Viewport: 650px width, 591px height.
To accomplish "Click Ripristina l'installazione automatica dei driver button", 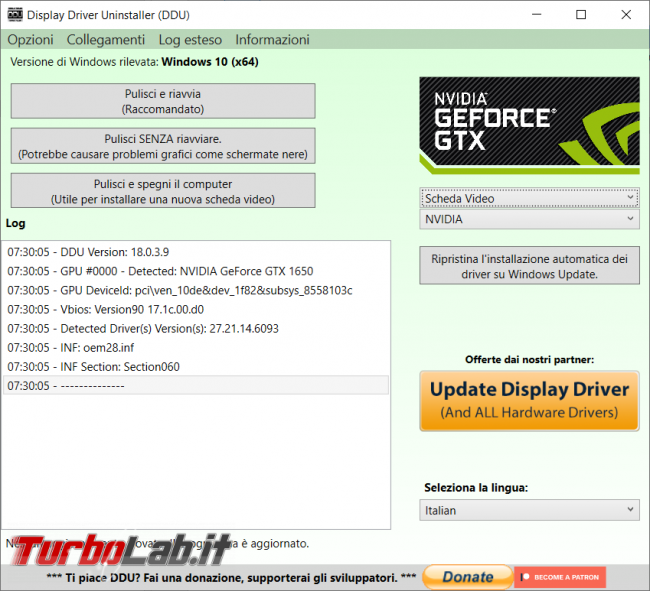I will 529,266.
